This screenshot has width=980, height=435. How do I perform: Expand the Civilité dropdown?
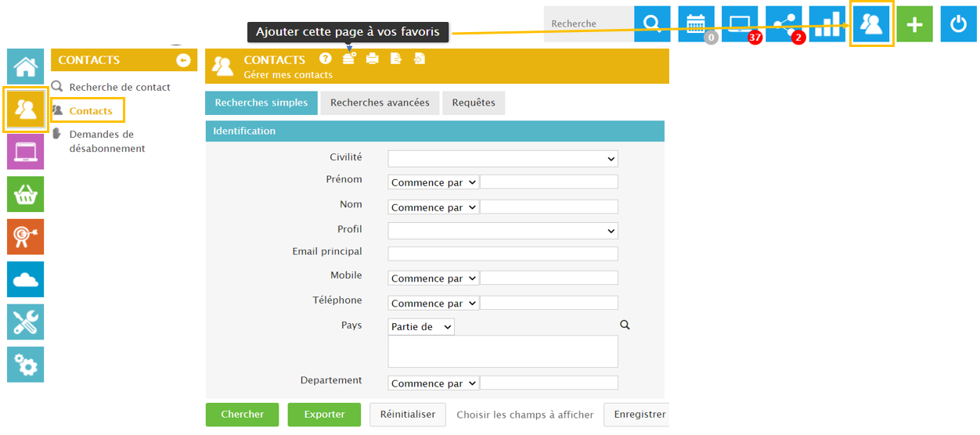pos(503,159)
